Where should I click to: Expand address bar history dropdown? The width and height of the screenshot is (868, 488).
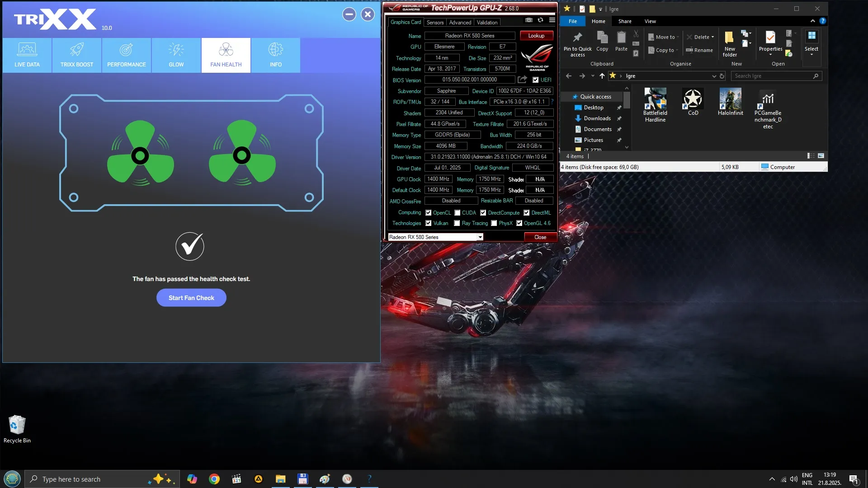point(714,76)
